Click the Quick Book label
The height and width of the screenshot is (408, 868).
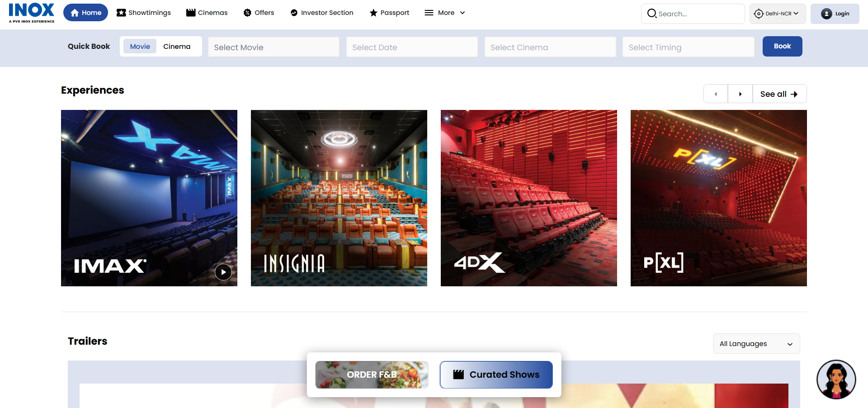(x=89, y=46)
